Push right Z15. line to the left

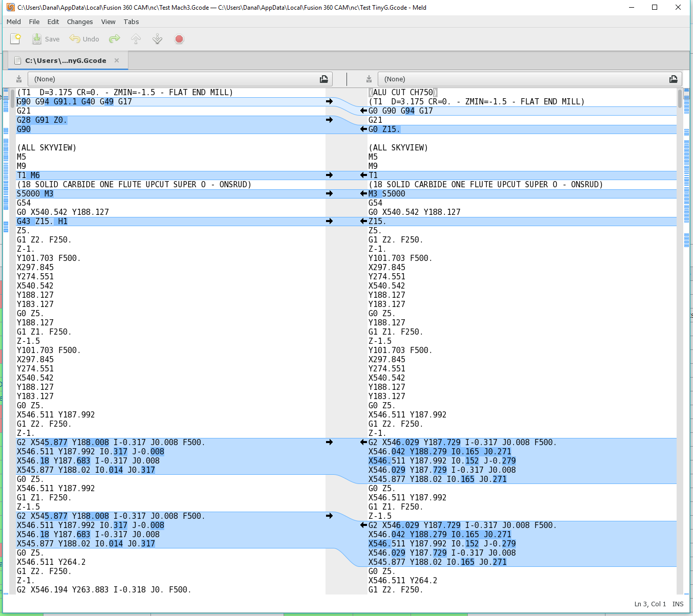tap(363, 221)
